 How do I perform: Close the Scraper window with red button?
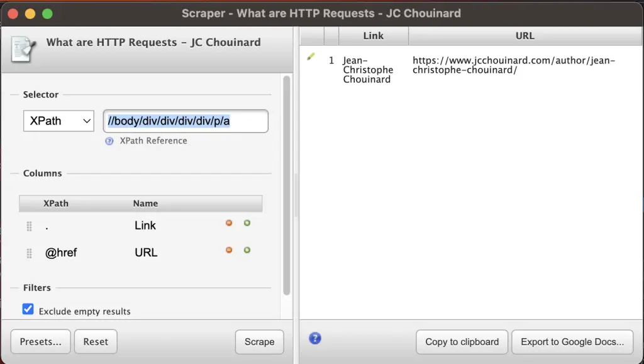13,14
